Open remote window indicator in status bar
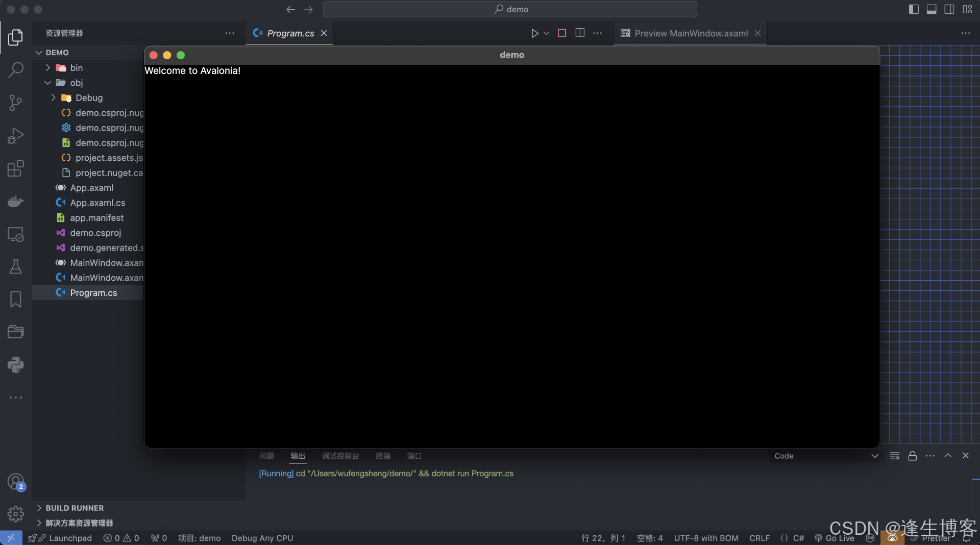The image size is (980, 545). [11, 538]
